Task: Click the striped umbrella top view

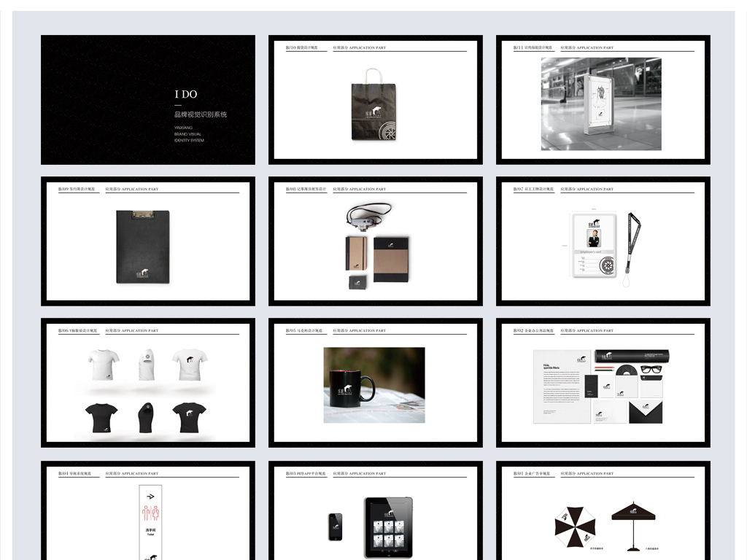Action: pyautogui.click(x=575, y=526)
